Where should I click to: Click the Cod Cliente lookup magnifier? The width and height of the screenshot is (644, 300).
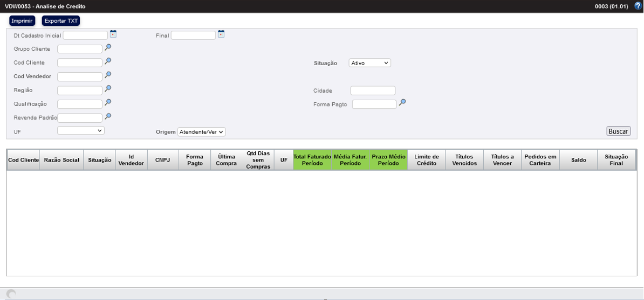108,61
